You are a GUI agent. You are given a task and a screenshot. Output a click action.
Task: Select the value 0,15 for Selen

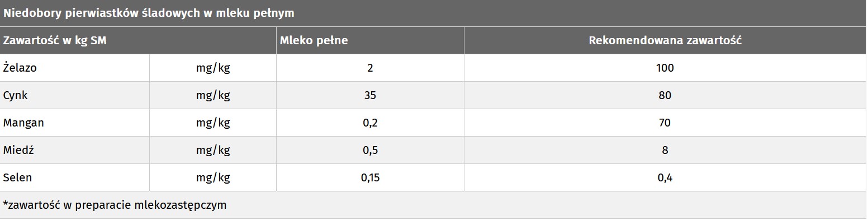click(370, 177)
